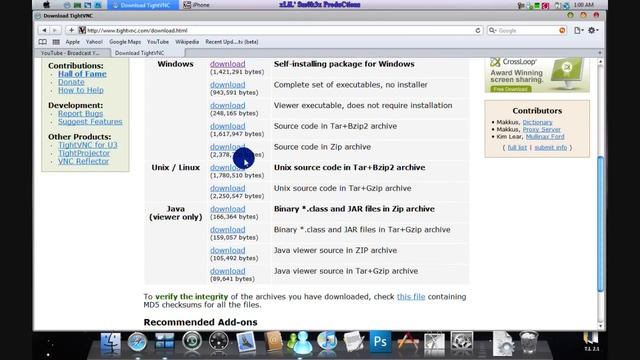640x360 pixels.
Task: Open the gear settings menu in the toolbar
Action: tap(593, 30)
